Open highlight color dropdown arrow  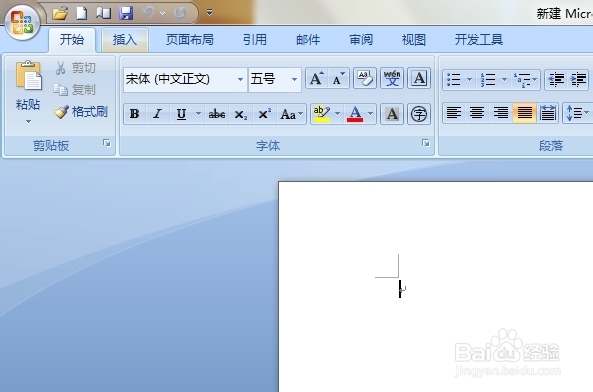(337, 113)
